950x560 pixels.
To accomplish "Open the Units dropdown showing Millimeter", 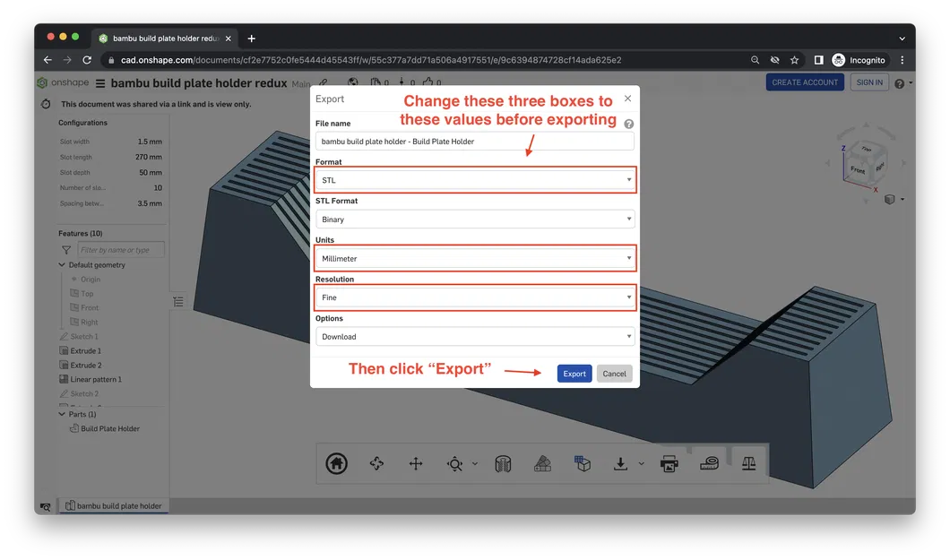I will coord(475,259).
